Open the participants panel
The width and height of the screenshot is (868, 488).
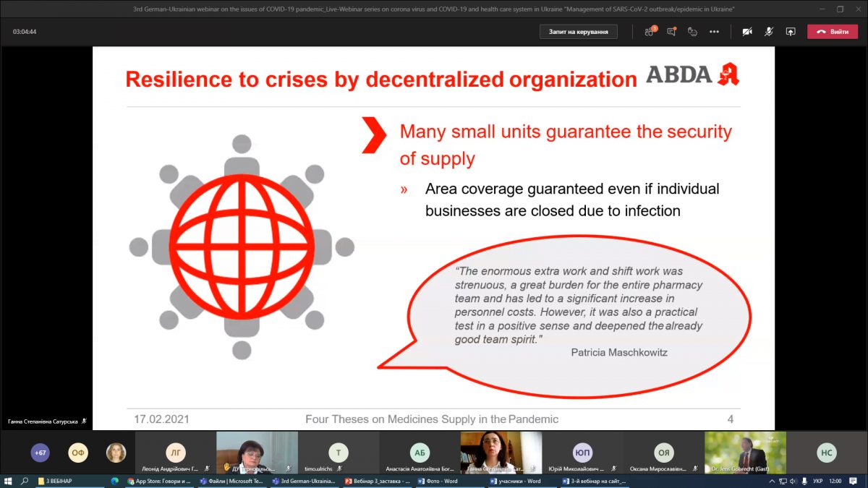650,32
